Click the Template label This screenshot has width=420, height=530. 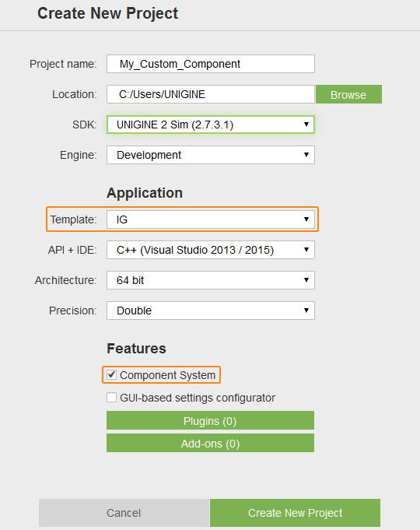coord(73,219)
